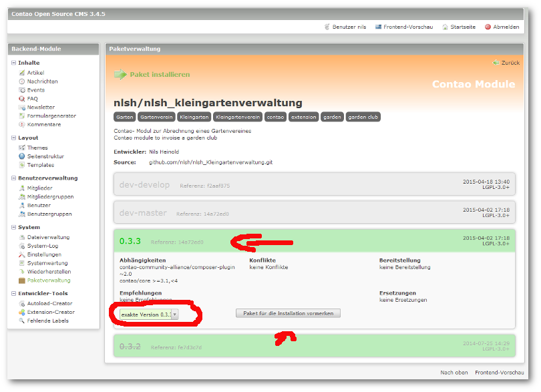Click the Einstellungen tools icon

(22, 254)
